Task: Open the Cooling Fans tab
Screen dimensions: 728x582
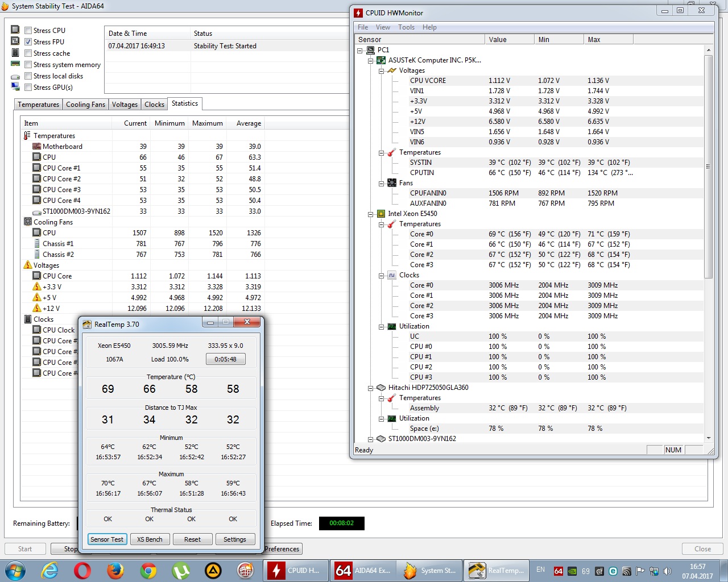Action: 85,105
